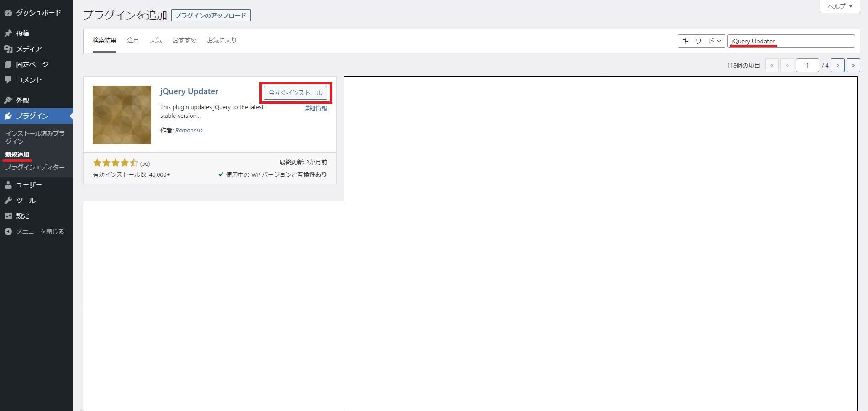Select the 投稿 (Posts) sidebar icon
Viewport: 868px width, 411px height.
pyautogui.click(x=8, y=33)
